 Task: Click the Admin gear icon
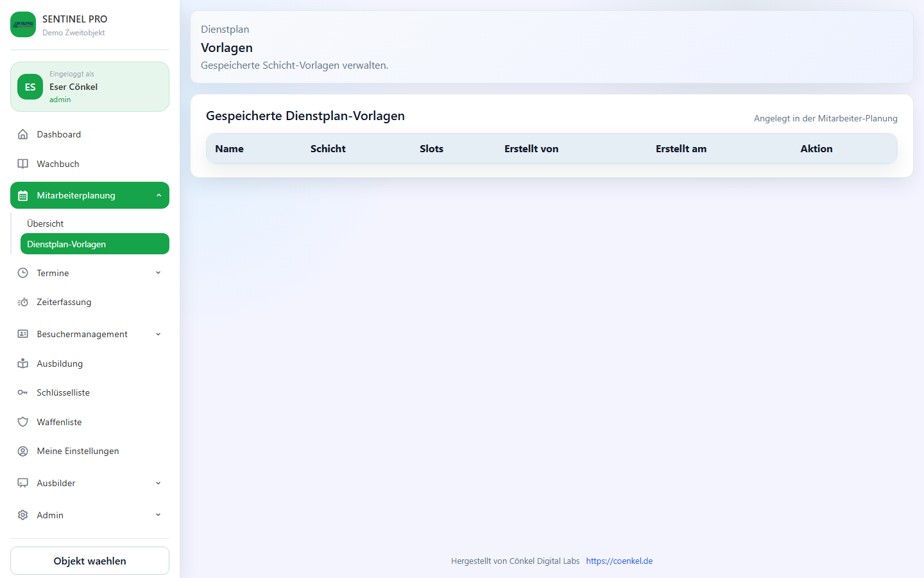pyautogui.click(x=22, y=515)
